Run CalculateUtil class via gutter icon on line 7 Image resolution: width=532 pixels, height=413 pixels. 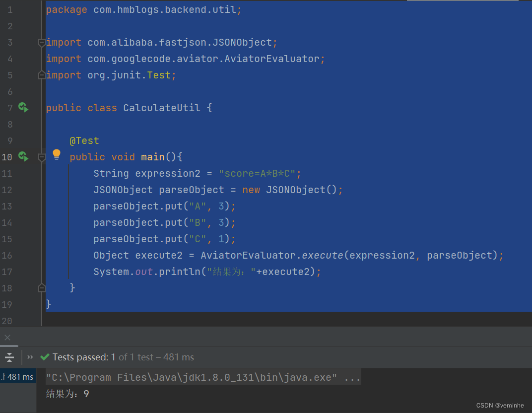coord(23,107)
